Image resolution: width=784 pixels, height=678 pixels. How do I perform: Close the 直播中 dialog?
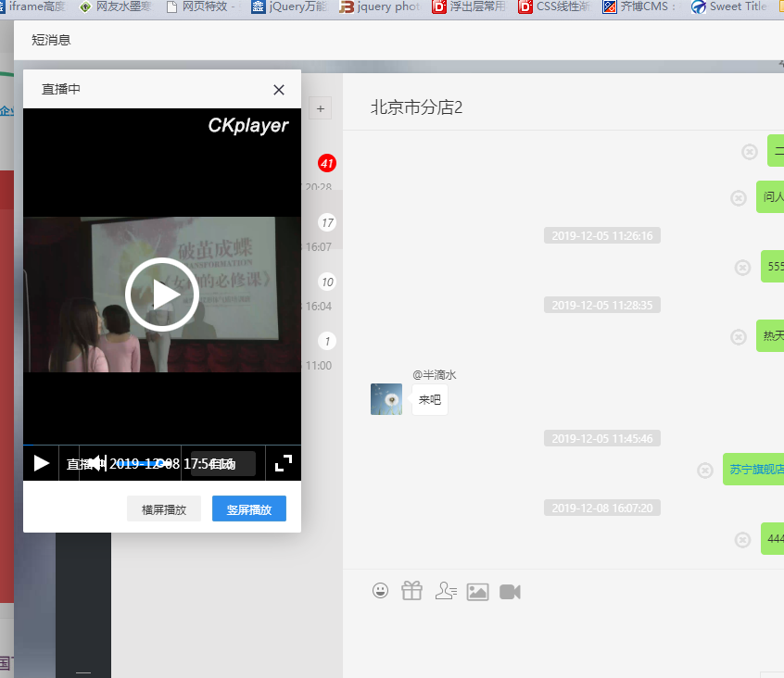(279, 90)
